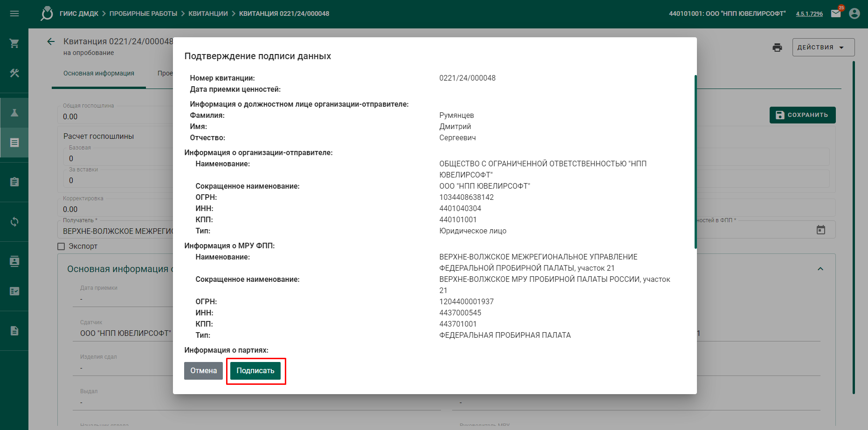Select ОГРН value 1034408638142
The image size is (868, 430).
coord(466,197)
